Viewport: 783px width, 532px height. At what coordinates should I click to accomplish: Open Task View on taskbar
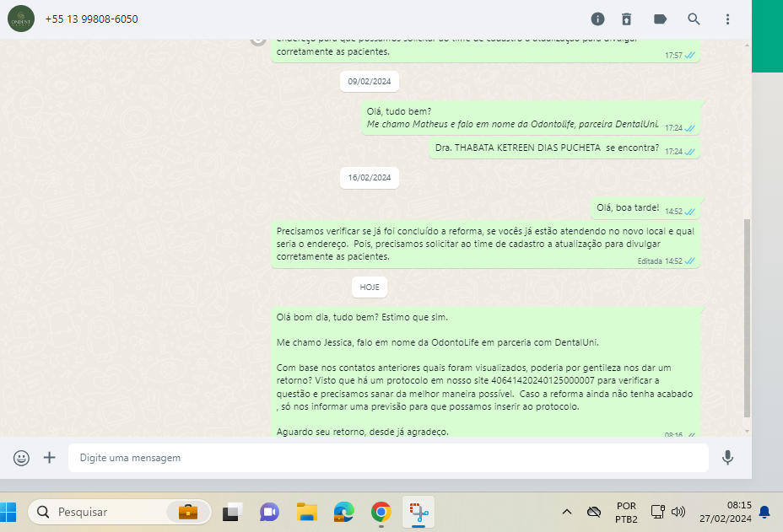pos(232,512)
